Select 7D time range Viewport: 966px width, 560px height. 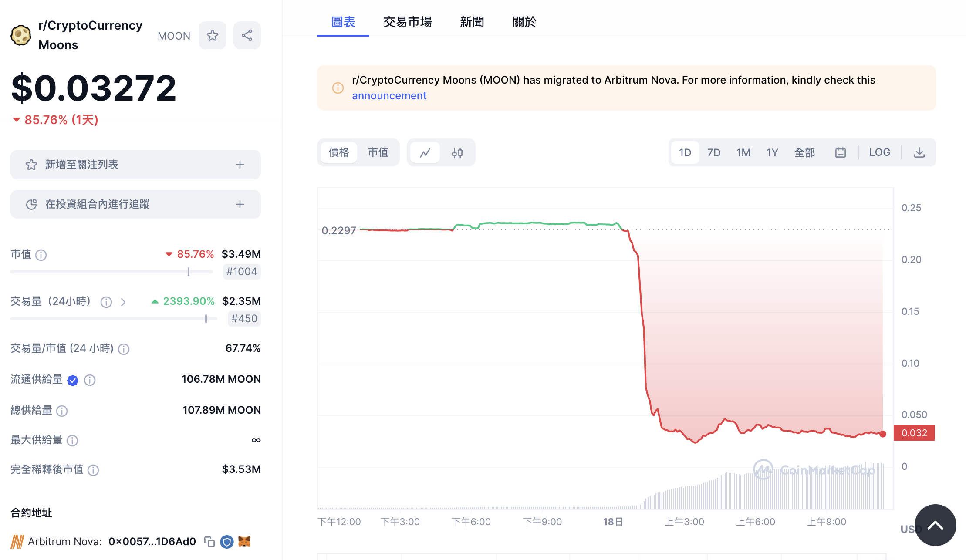click(x=714, y=152)
